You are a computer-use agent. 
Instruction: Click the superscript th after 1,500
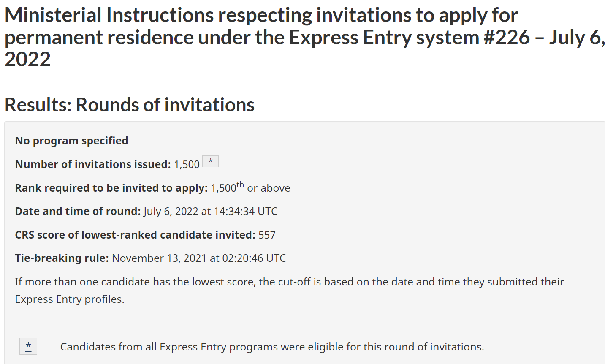point(240,185)
